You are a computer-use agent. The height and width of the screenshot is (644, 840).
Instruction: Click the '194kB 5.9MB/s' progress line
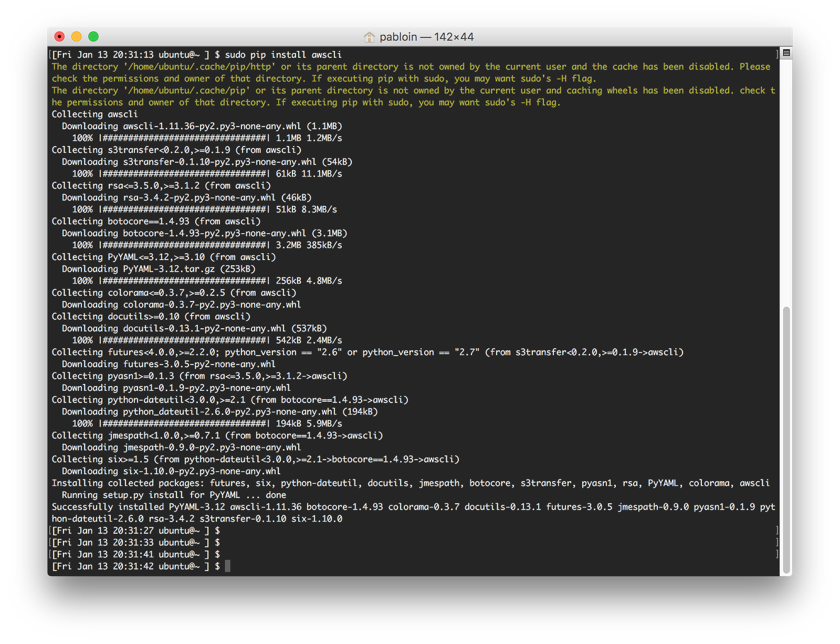click(x=207, y=424)
